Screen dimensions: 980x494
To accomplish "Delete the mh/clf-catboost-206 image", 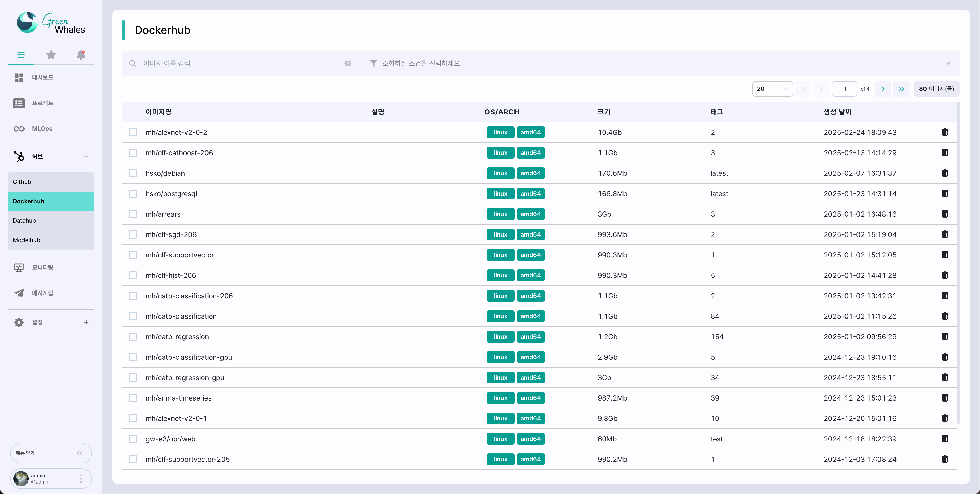I will [945, 153].
